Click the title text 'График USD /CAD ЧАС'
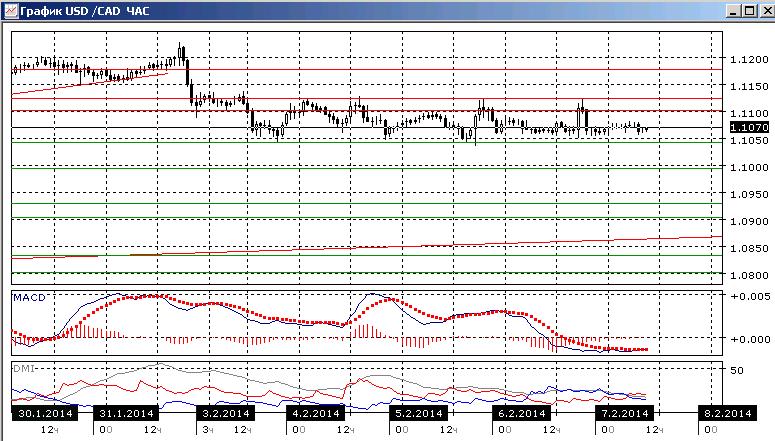Screen dimensions: 775x441 tap(85, 11)
